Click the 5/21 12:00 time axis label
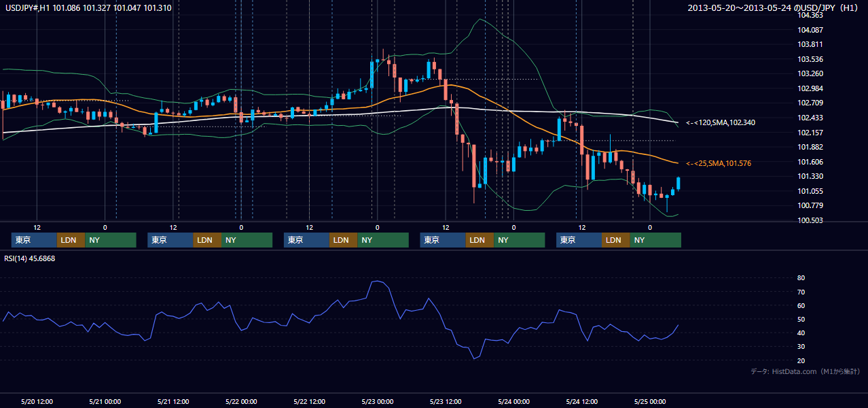The image size is (868, 408). [173, 401]
